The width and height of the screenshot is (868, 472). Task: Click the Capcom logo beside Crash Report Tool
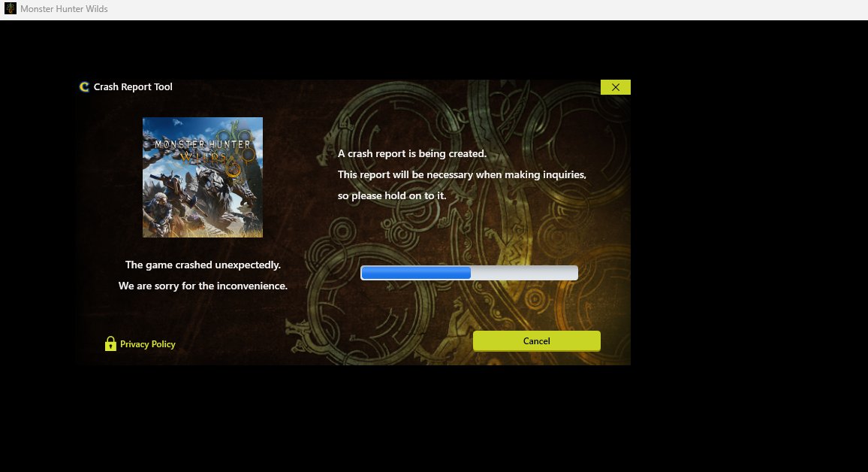[84, 87]
